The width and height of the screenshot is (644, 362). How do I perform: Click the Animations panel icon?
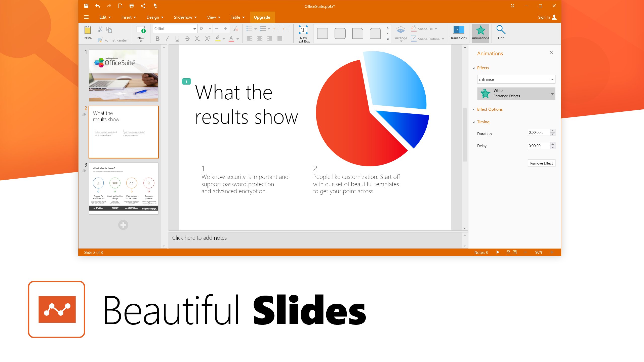480,33
